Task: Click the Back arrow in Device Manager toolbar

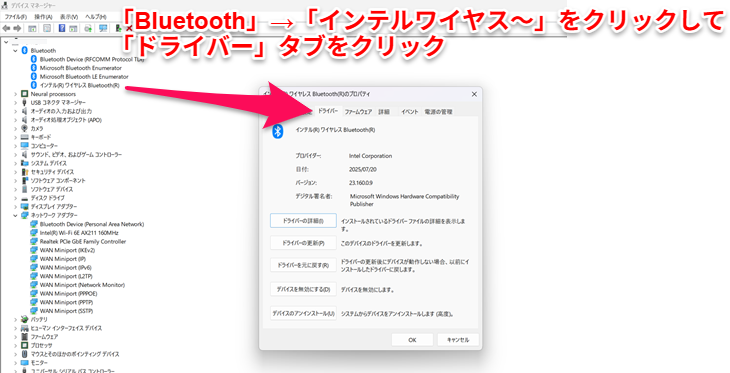Action: click(x=7, y=28)
